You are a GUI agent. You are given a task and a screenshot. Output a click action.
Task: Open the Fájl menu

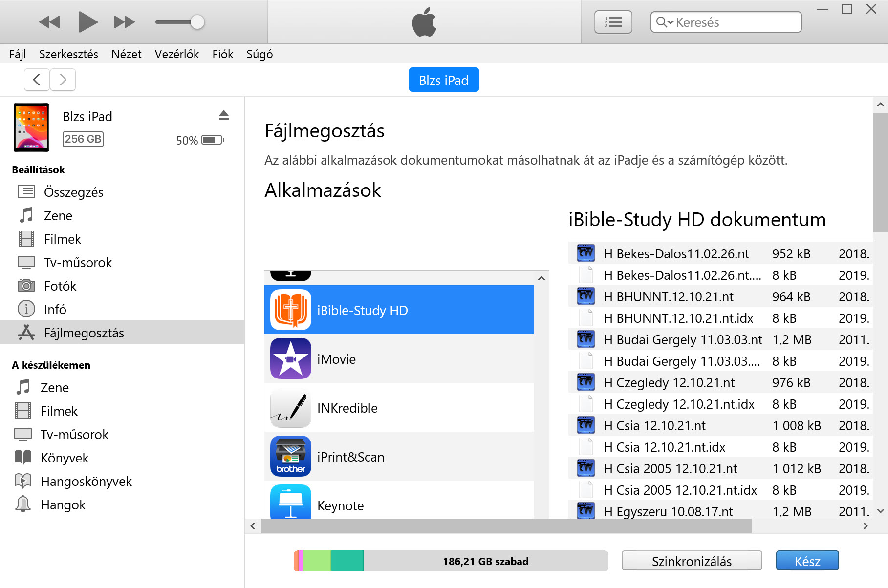pyautogui.click(x=18, y=54)
